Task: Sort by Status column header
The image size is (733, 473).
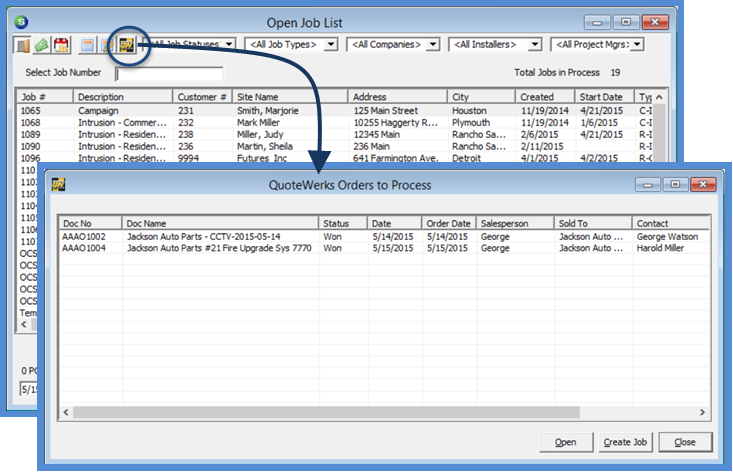Action: 343,223
